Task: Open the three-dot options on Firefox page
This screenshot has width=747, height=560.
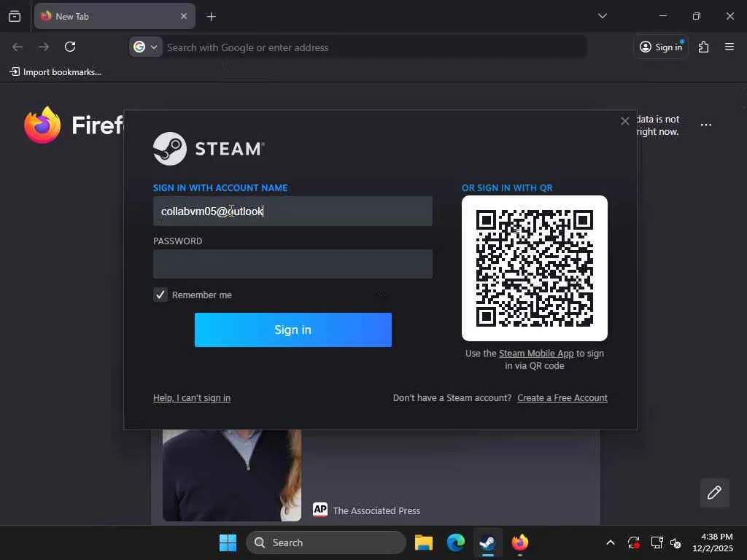Action: (x=705, y=125)
